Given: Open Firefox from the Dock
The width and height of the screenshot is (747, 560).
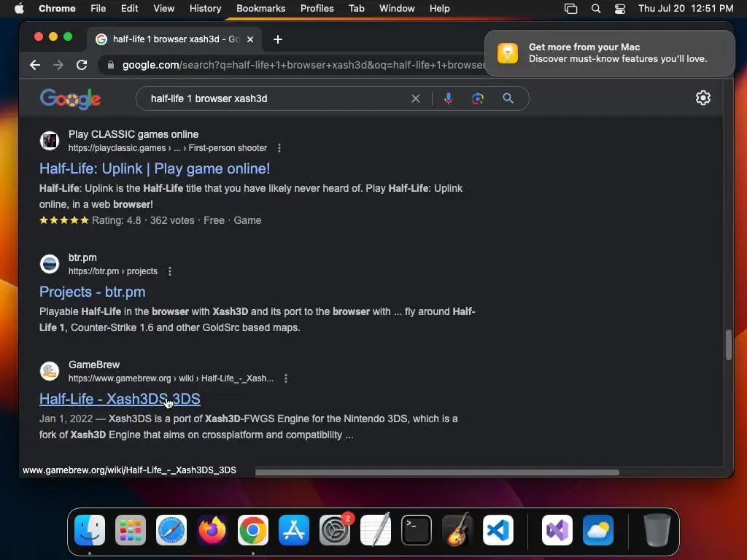Looking at the screenshot, I should (x=212, y=530).
